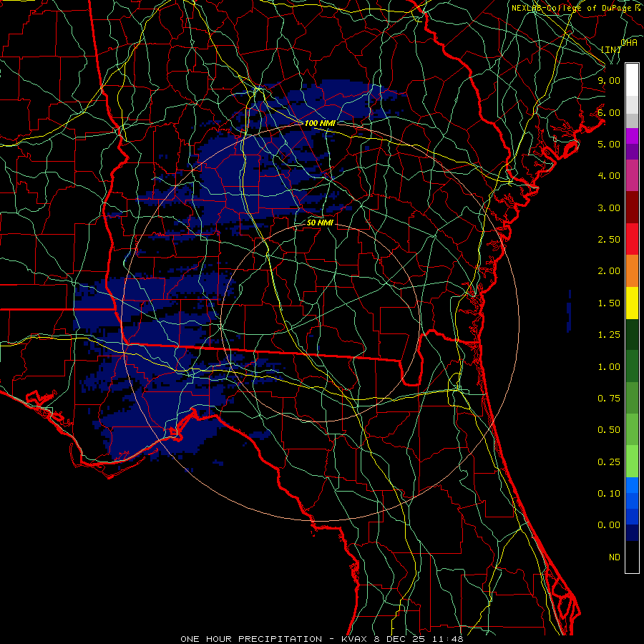Click the ONE HOUR PRECIPITATION title text
The height and width of the screenshot is (644, 644).
tap(251, 639)
